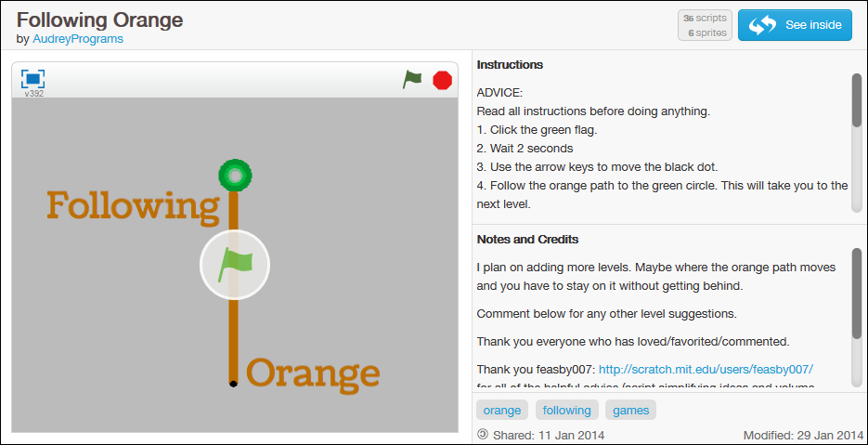Click the "Following Orange" project title
This screenshot has width=868, height=445.
[x=100, y=20]
